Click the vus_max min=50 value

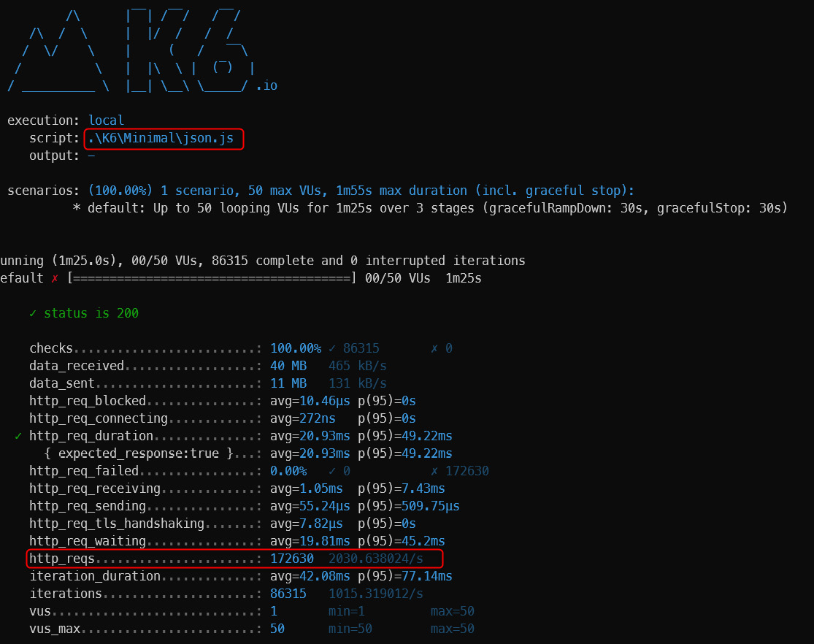tap(350, 629)
